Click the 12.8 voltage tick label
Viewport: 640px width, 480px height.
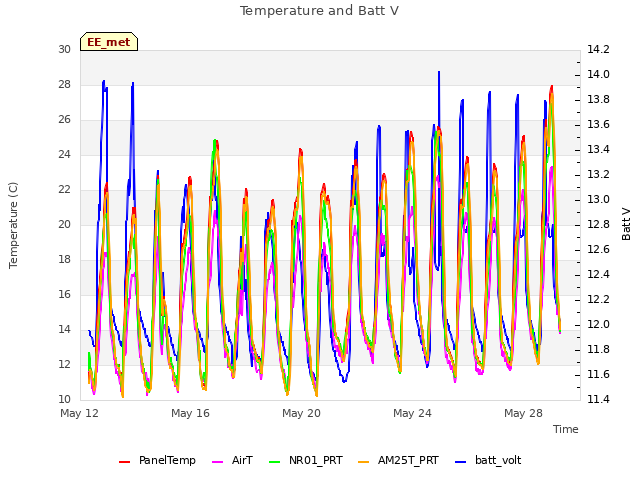pos(598,224)
